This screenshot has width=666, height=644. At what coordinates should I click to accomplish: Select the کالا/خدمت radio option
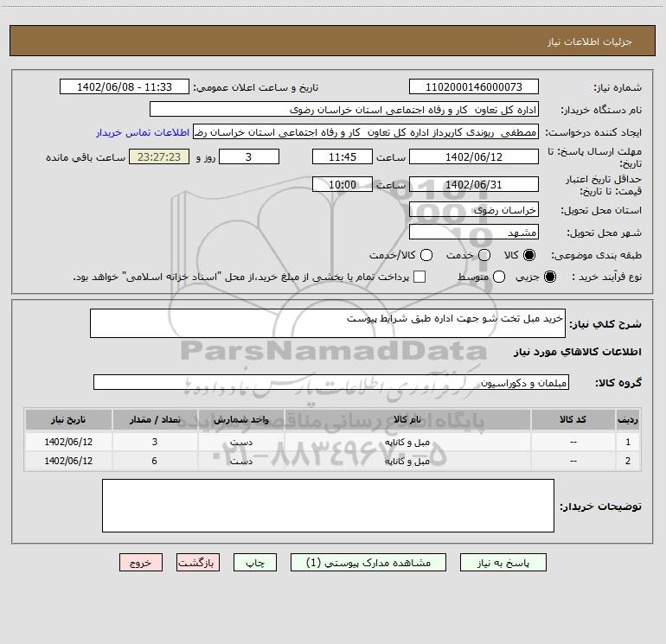[426, 255]
